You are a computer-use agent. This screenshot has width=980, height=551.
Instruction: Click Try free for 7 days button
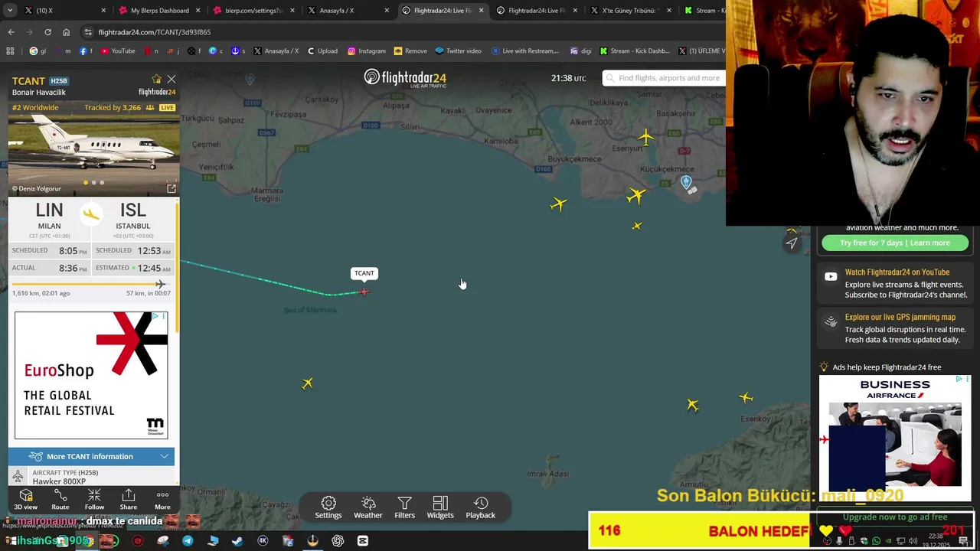[x=895, y=243]
